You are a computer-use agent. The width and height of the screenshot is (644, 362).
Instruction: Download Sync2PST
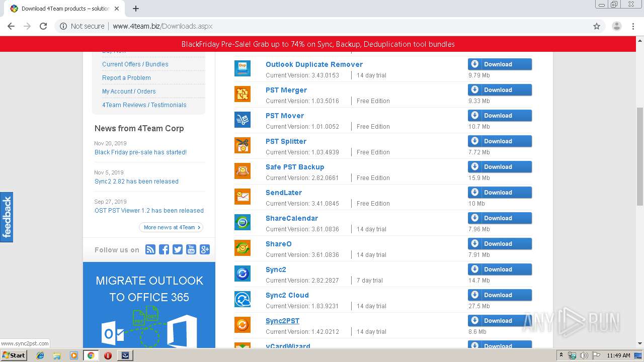[500, 321]
